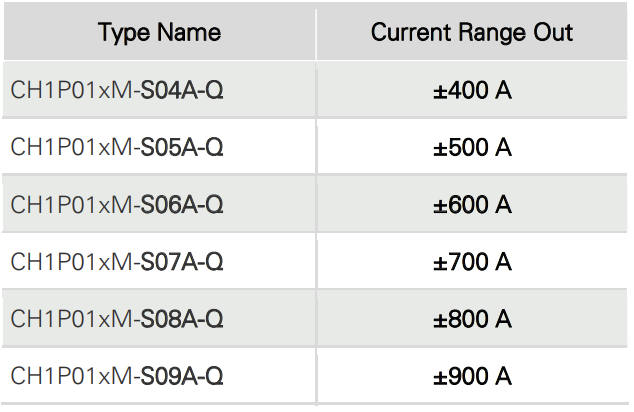634x412 pixels.
Task: Click the Type Name column header
Action: [159, 33]
